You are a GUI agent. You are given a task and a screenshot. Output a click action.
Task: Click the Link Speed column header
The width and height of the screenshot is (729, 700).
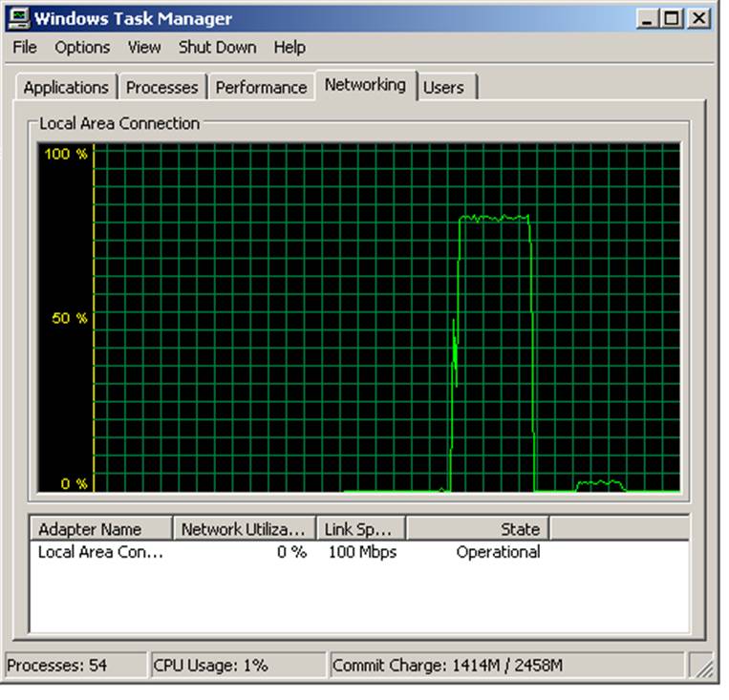click(x=360, y=529)
